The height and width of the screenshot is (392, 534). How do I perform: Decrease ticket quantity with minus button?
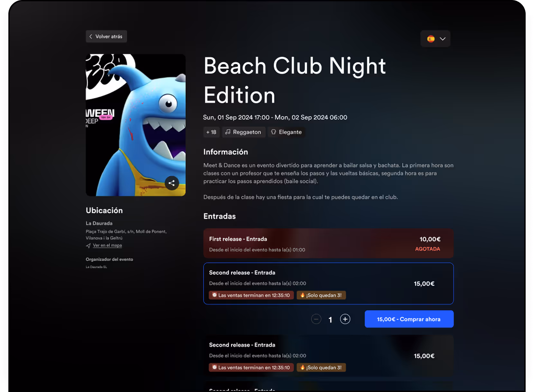pyautogui.click(x=316, y=319)
